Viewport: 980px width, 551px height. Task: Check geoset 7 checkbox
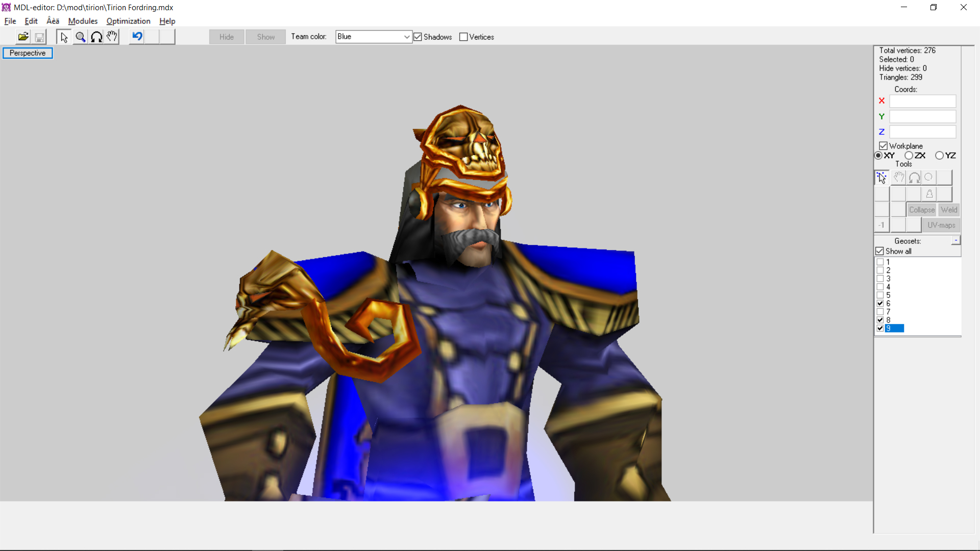[880, 312]
